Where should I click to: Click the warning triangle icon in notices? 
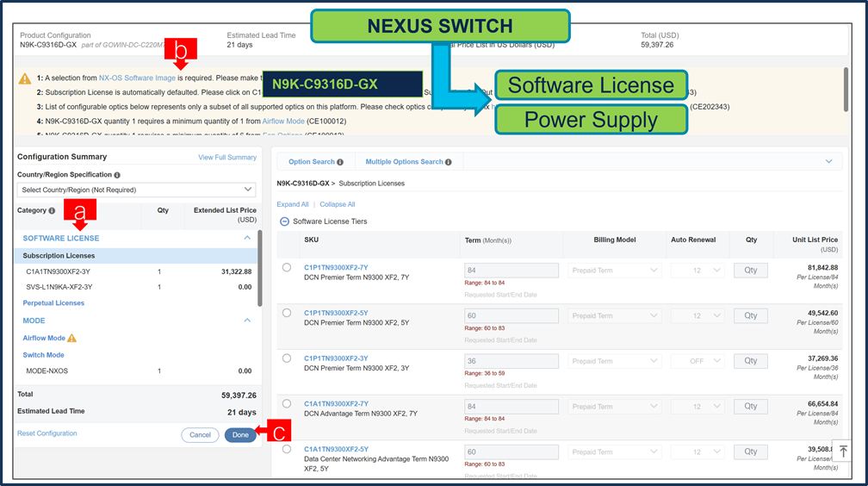coord(25,78)
